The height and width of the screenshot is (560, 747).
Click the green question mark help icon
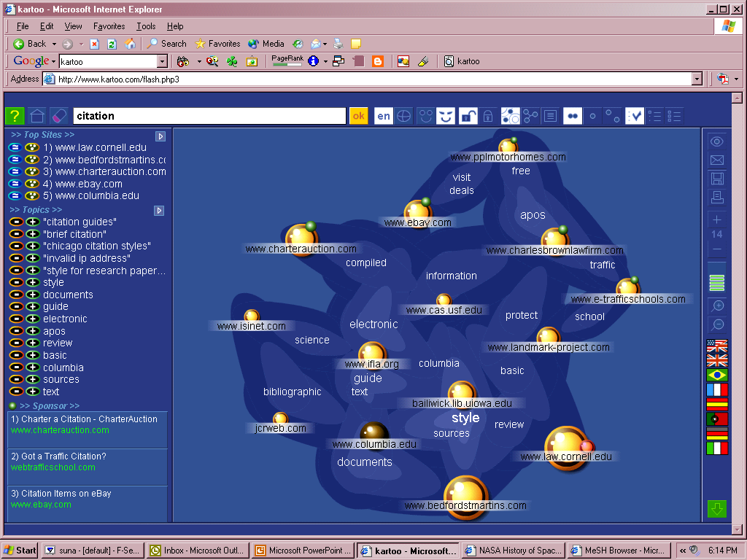(x=15, y=116)
